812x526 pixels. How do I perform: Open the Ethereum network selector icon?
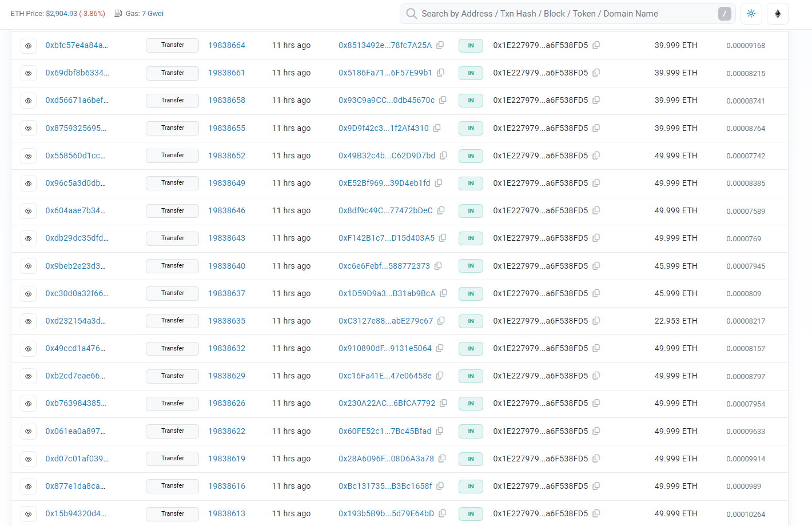(777, 14)
